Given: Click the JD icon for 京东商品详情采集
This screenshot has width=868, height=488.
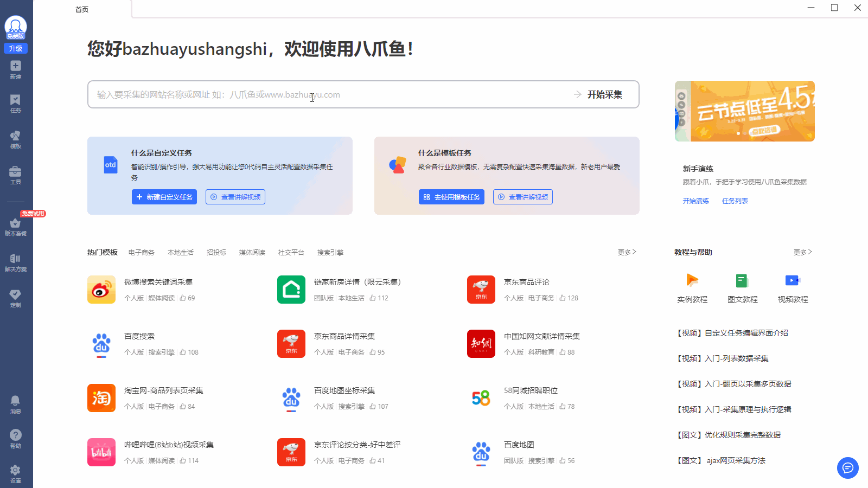Looking at the screenshot, I should point(291,344).
